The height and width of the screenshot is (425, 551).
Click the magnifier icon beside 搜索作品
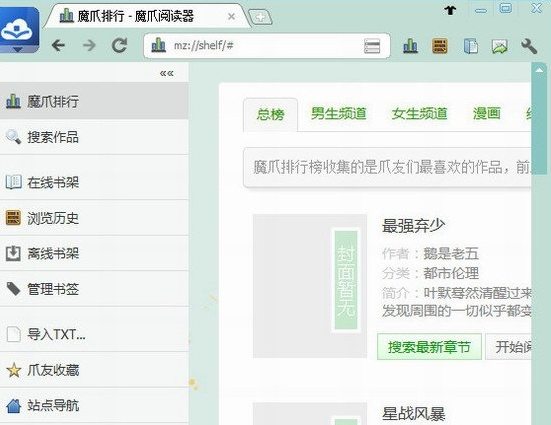point(13,137)
